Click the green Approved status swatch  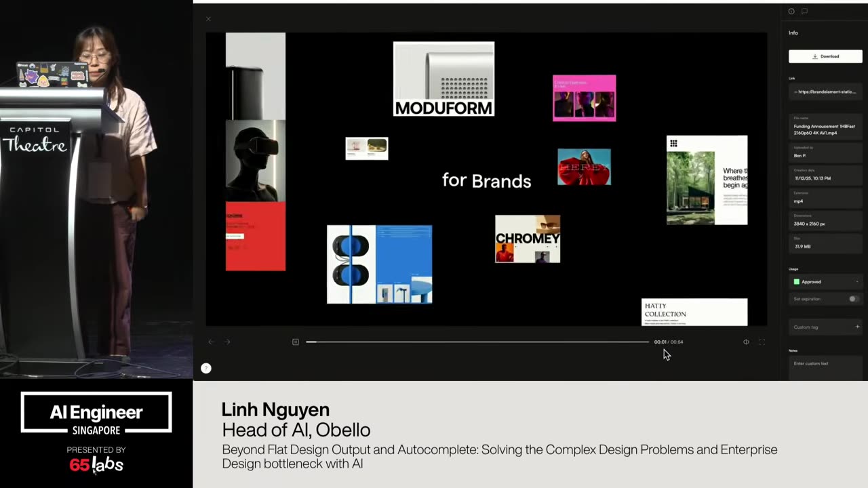coord(797,281)
